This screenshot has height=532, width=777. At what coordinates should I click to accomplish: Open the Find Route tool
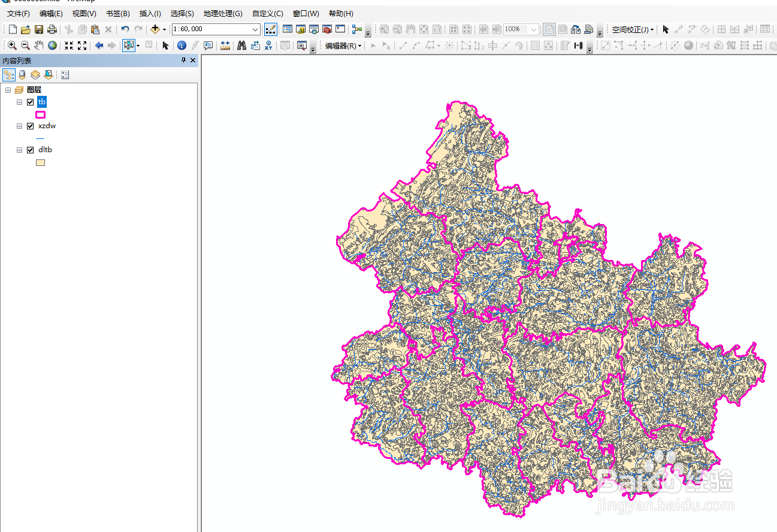pyautogui.click(x=255, y=46)
